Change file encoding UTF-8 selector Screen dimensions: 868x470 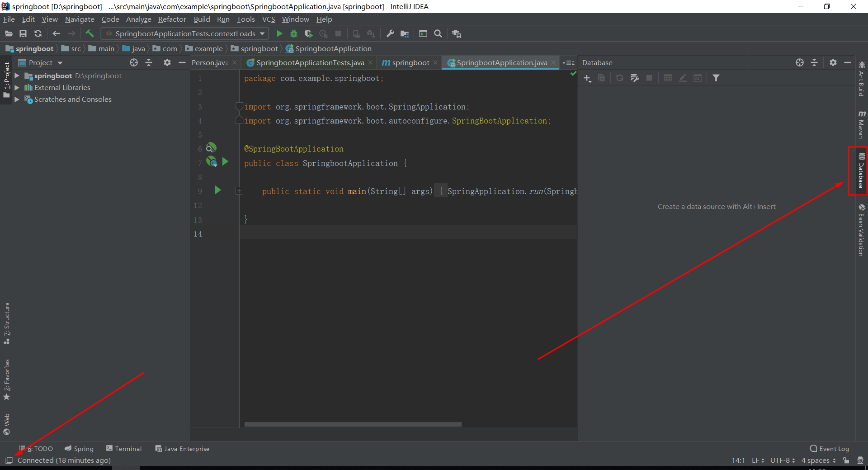pyautogui.click(x=783, y=460)
